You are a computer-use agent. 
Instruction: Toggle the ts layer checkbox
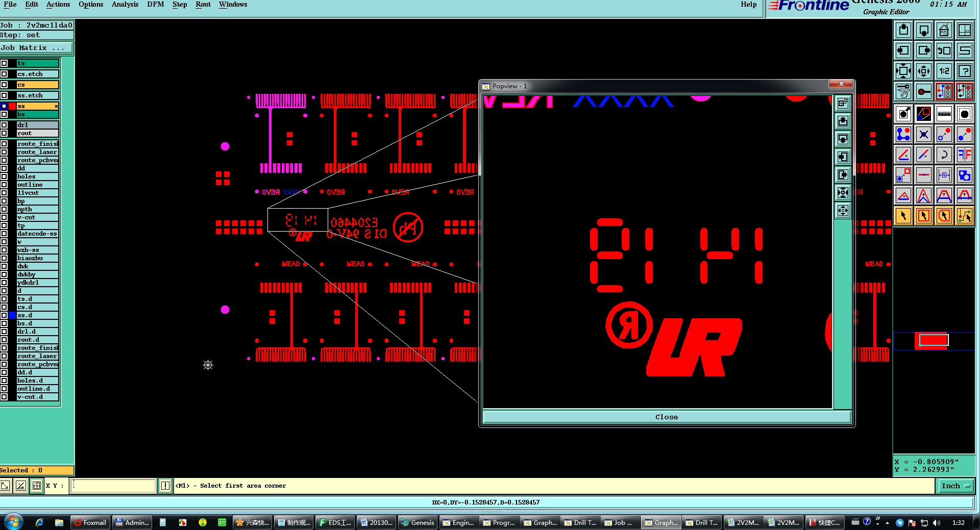click(x=4, y=63)
